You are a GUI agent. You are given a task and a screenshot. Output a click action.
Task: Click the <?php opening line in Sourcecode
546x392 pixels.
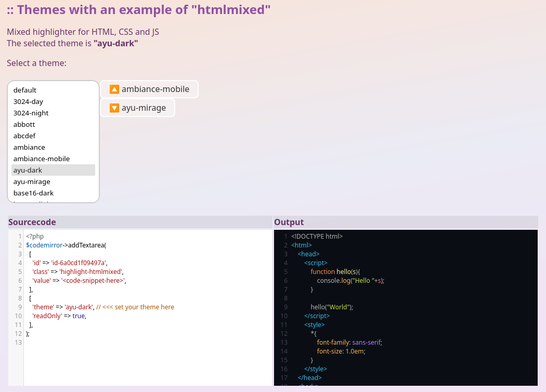[x=35, y=237]
